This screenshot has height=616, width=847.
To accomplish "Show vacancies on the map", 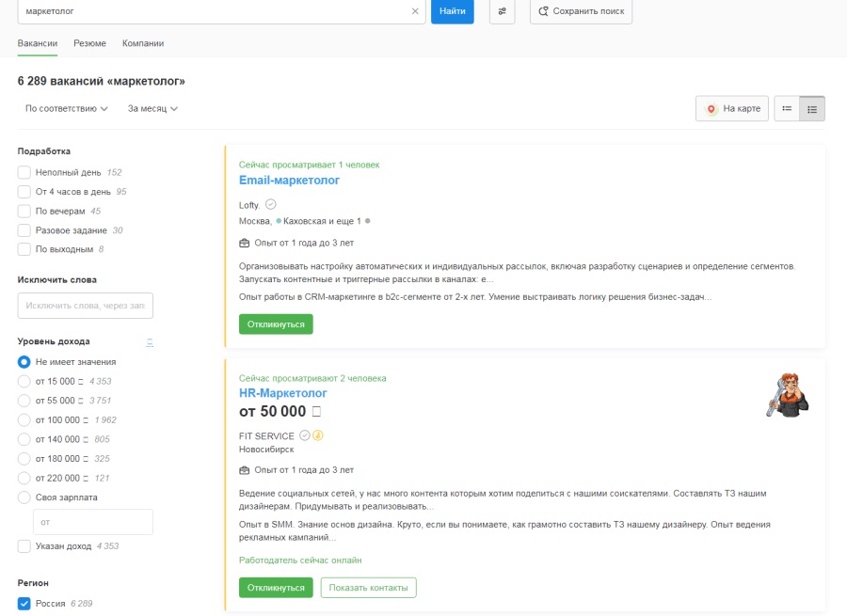I will pyautogui.click(x=733, y=109).
